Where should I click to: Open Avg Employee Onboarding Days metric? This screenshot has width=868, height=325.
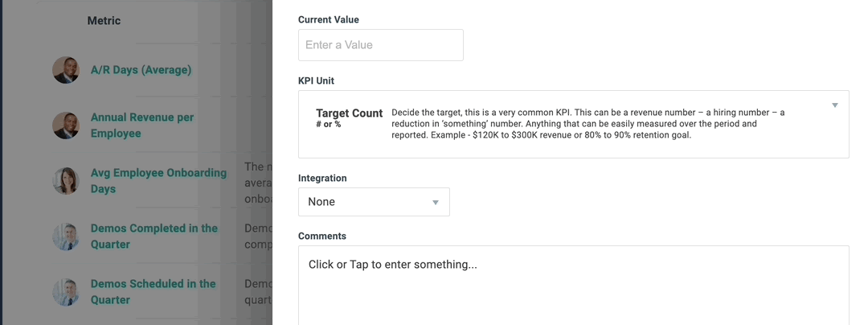159,180
